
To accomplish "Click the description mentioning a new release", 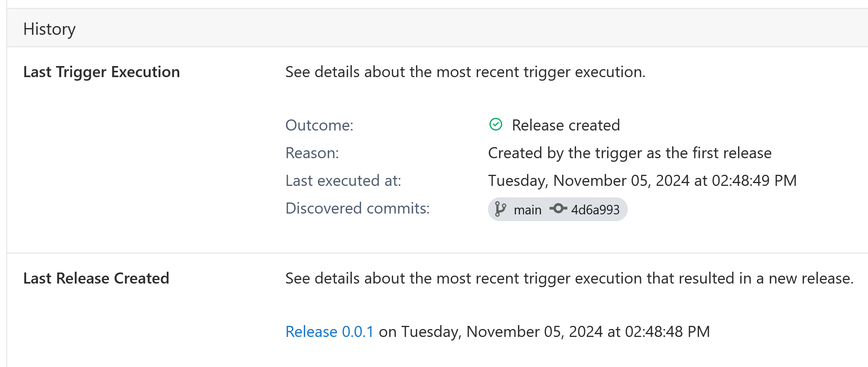I will [x=569, y=278].
